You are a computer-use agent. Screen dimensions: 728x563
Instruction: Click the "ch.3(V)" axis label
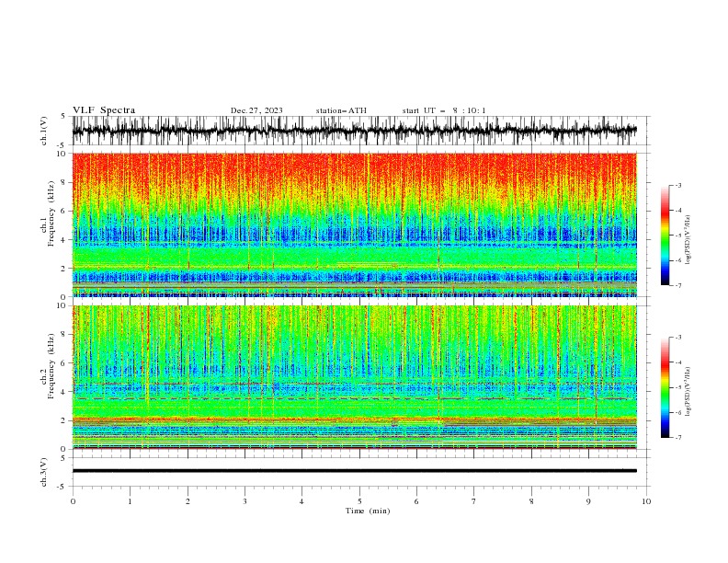[x=44, y=472]
